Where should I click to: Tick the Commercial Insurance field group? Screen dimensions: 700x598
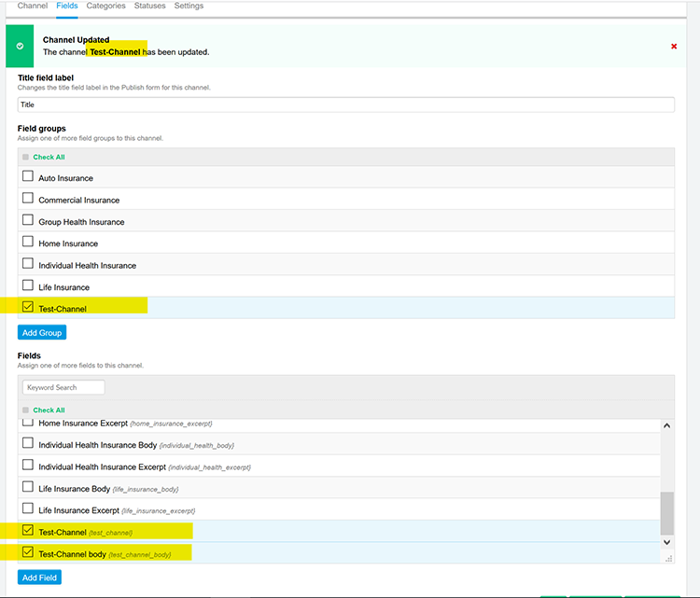(x=28, y=198)
